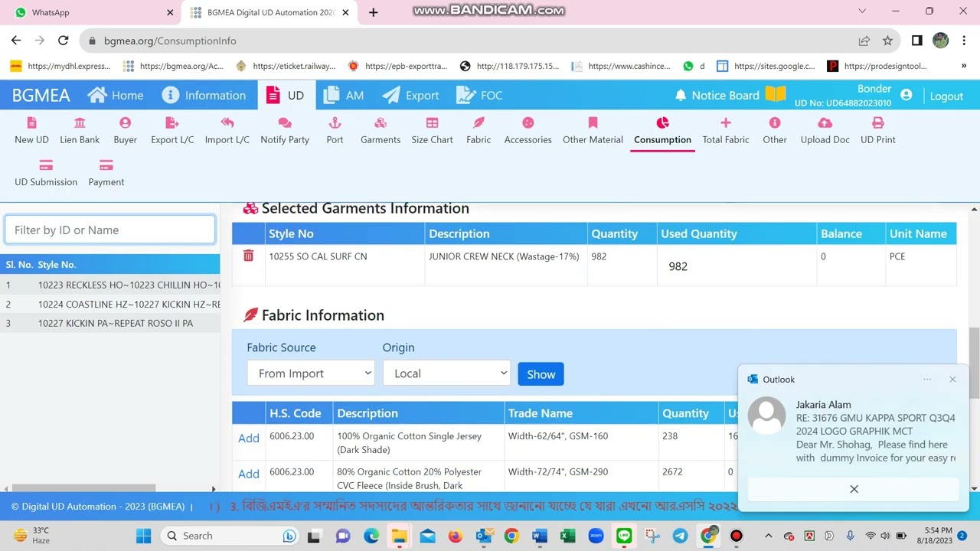Open the Home menu

click(116, 95)
